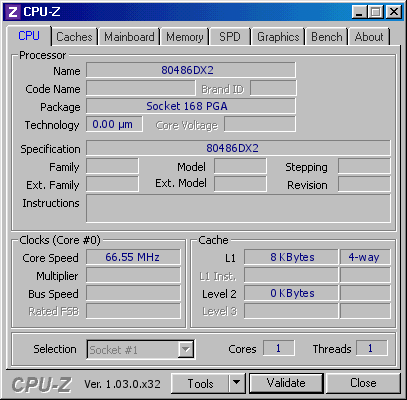Click the CPU-Z title bar icon

click(x=13, y=12)
